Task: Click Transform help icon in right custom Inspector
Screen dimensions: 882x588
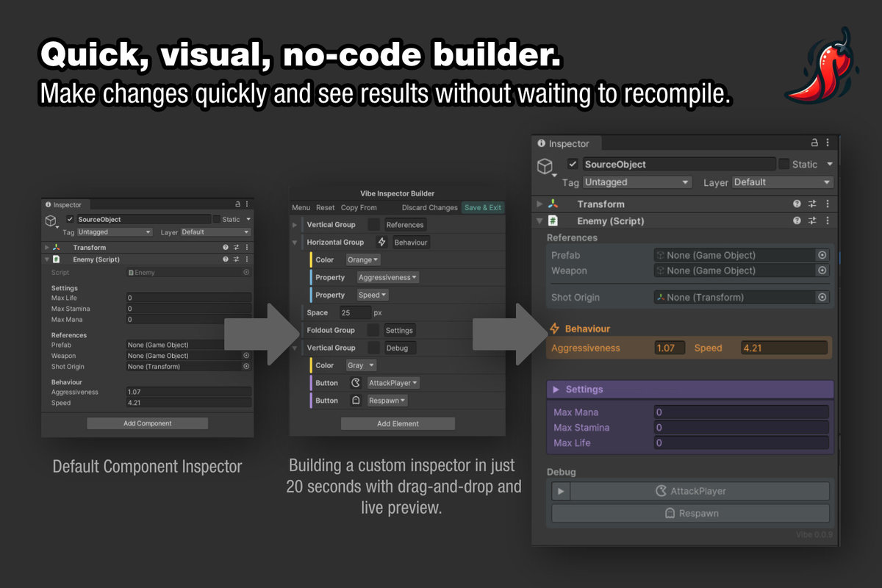Action: point(797,204)
